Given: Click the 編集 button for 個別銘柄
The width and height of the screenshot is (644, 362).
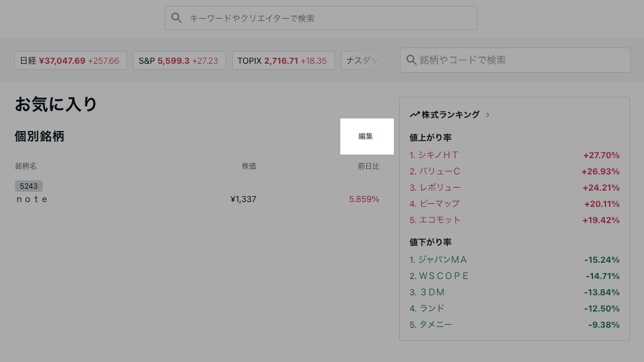Looking at the screenshot, I should tap(367, 137).
